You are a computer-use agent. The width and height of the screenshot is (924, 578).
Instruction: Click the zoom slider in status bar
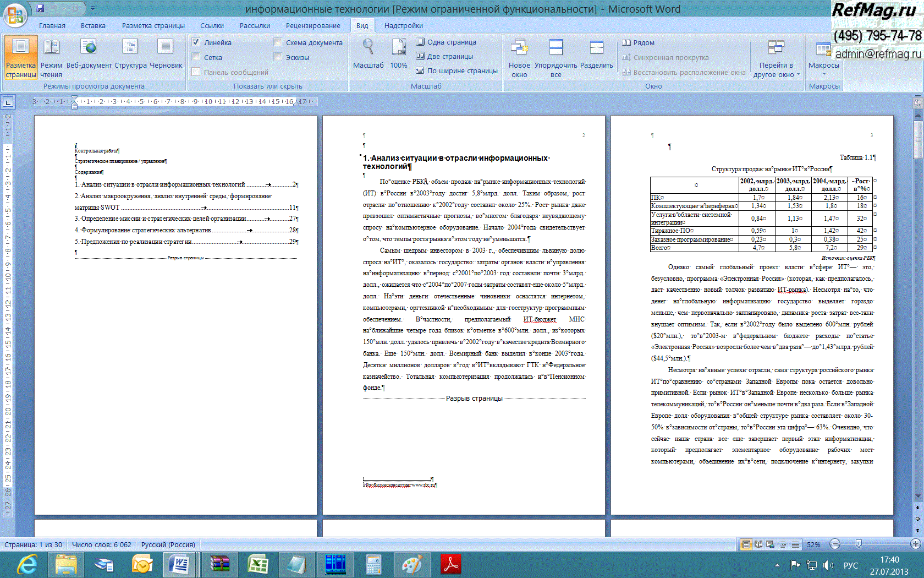click(859, 544)
